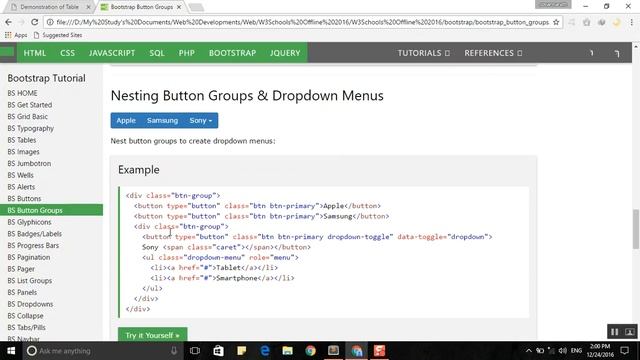Select the highlighted BS Button Groups item
Image resolution: width=640 pixels, height=360 pixels.
51,210
